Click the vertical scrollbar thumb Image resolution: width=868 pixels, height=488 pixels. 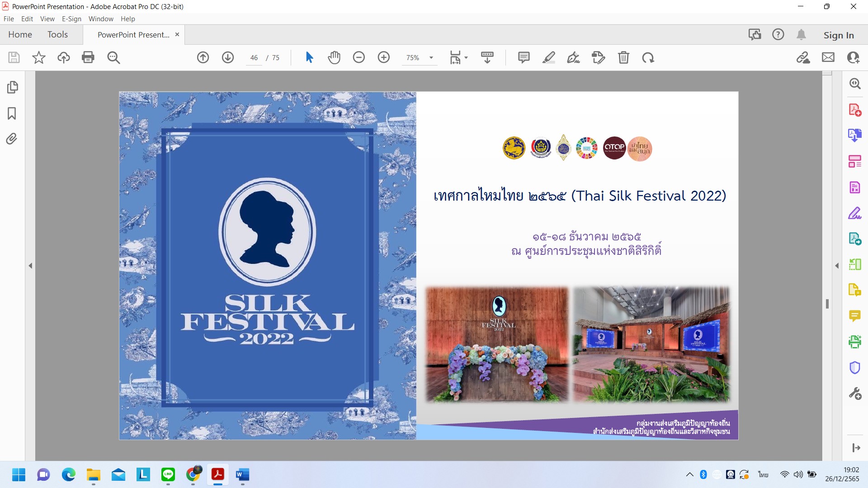(827, 304)
